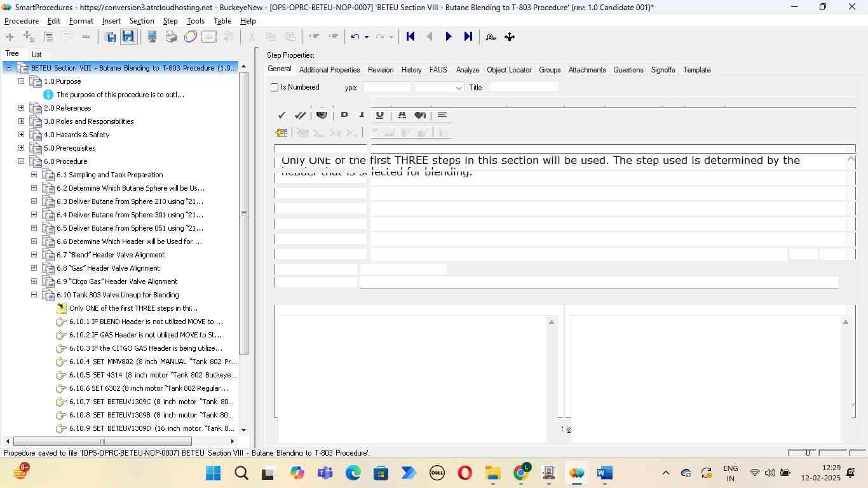Click into the Title input field
Viewport: 868px width, 488px height.
click(x=524, y=87)
